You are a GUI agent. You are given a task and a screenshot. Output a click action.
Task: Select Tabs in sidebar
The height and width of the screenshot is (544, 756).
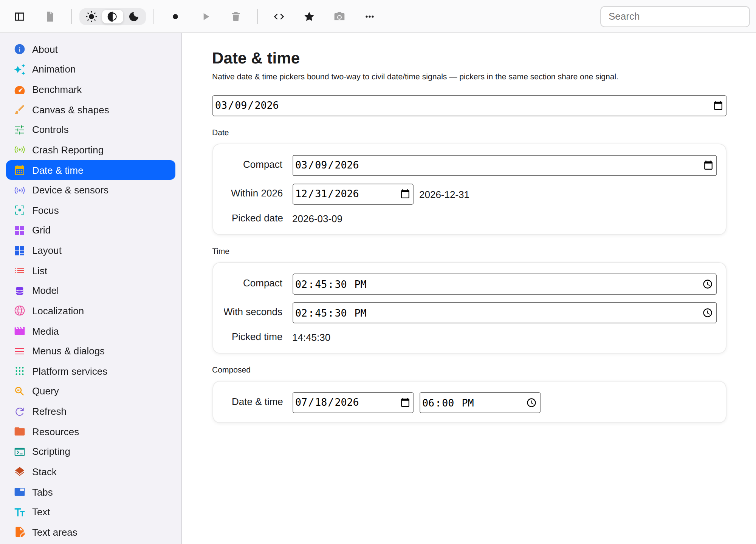[x=91, y=492]
